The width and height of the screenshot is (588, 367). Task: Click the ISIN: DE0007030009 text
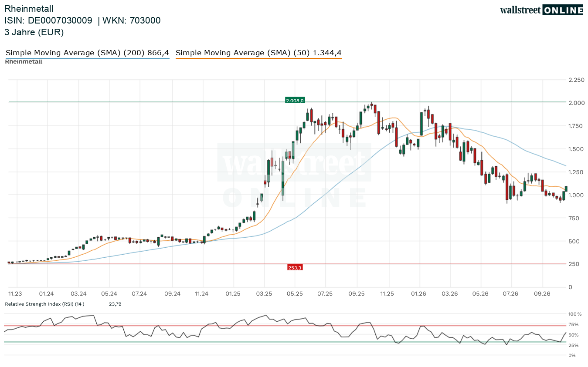tap(48, 20)
